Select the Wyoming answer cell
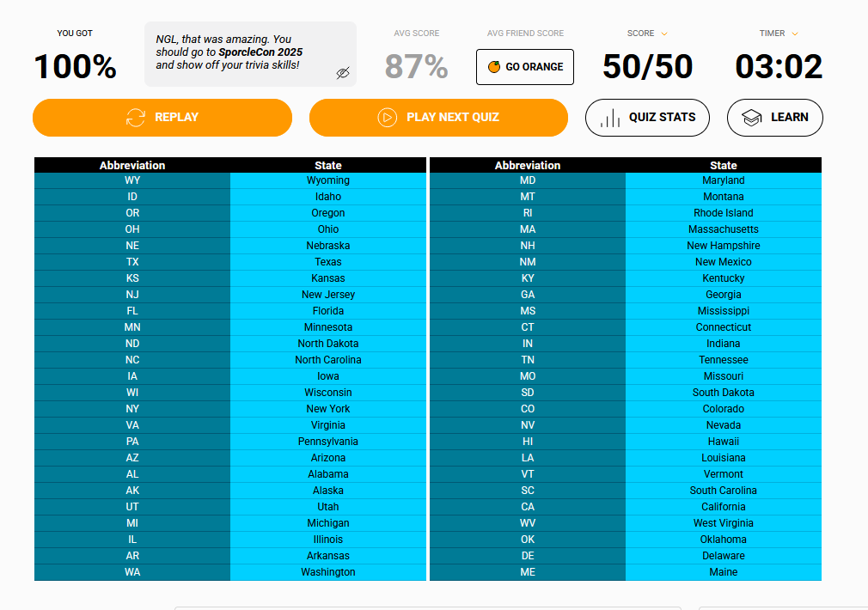This screenshot has height=610, width=868. coord(328,180)
